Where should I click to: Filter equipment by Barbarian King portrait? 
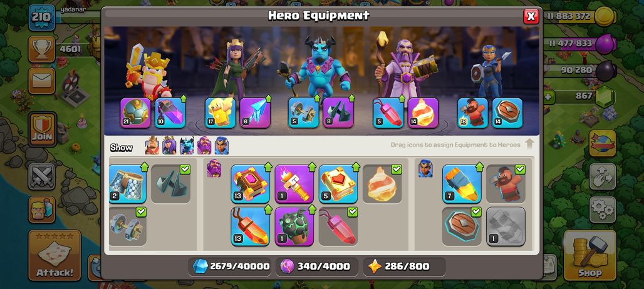coord(152,146)
